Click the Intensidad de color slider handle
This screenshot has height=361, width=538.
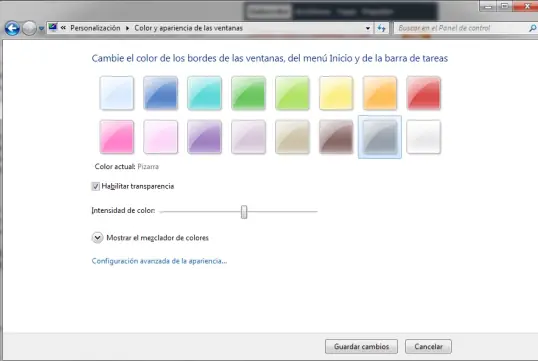tap(244, 212)
